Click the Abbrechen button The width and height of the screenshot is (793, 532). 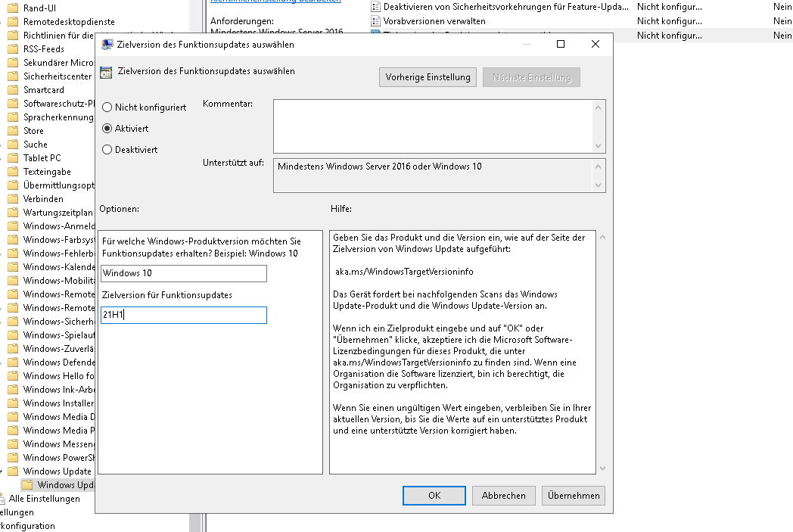coord(503,495)
